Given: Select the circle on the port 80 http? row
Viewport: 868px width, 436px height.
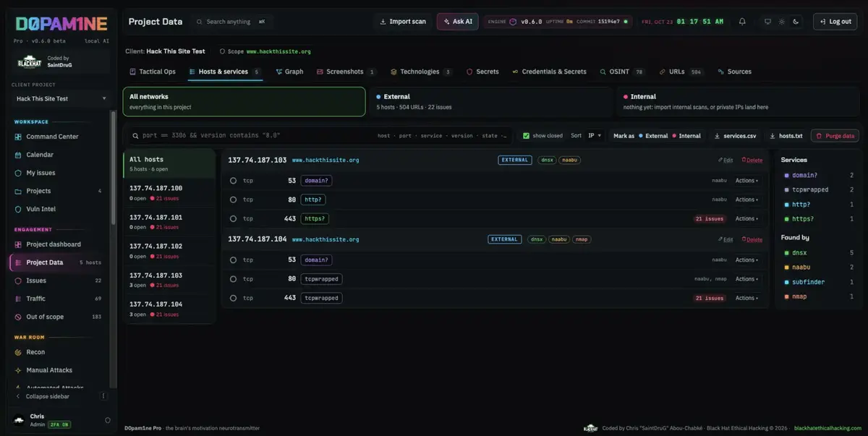Looking at the screenshot, I should coord(233,200).
